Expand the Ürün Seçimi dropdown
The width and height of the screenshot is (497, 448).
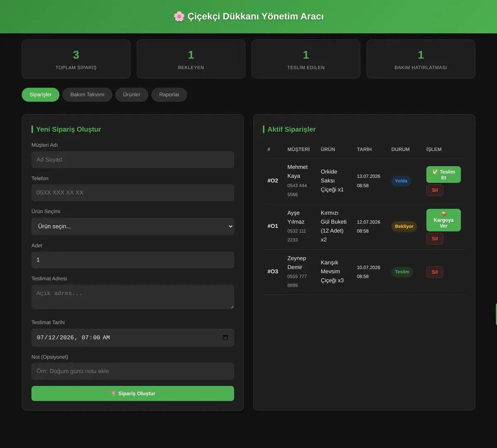[x=133, y=226]
